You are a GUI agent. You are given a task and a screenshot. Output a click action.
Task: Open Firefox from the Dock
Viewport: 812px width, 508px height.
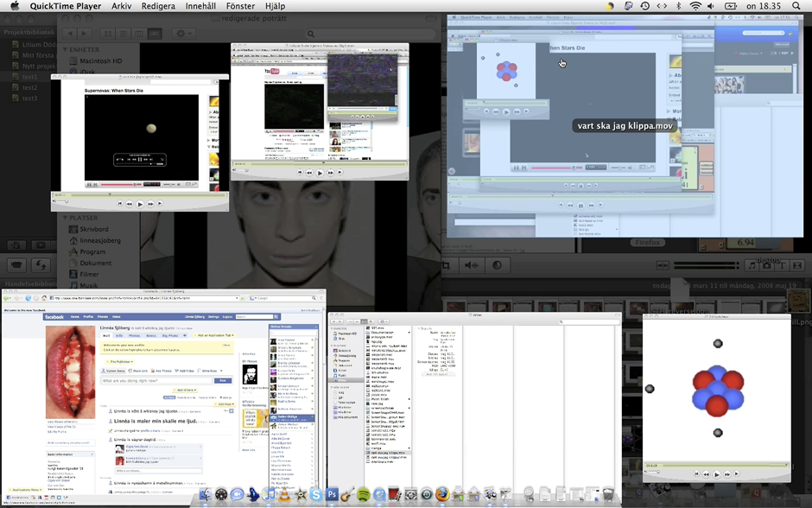point(442,495)
